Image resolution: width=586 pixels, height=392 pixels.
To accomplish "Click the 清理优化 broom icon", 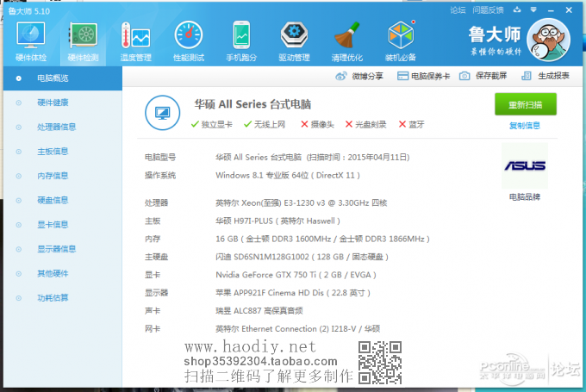I will click(347, 40).
